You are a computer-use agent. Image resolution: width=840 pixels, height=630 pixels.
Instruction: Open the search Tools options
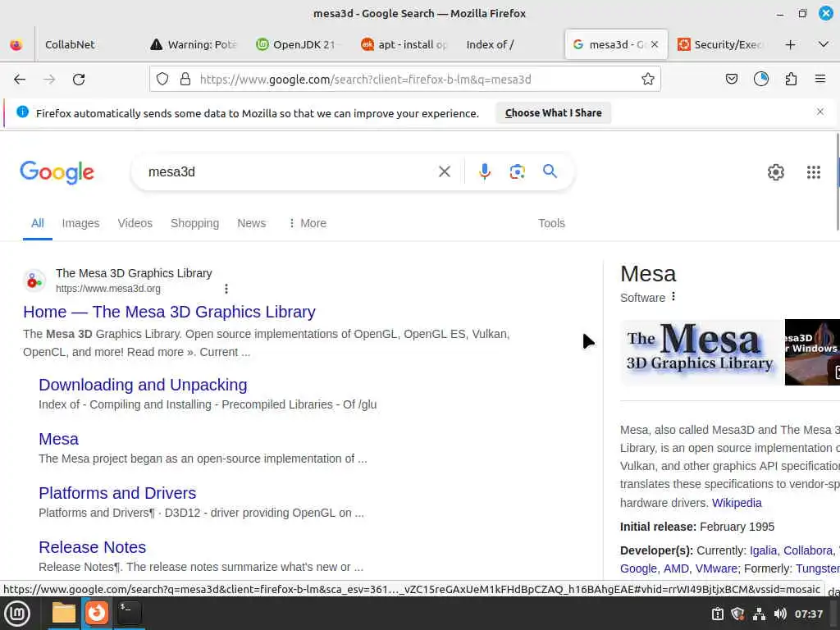coord(551,223)
